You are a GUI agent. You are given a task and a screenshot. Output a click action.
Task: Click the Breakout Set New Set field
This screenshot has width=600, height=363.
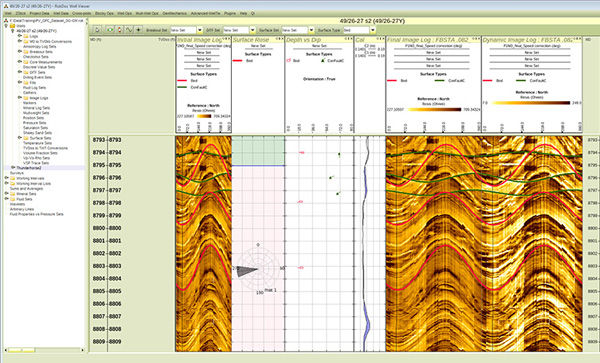pos(183,30)
